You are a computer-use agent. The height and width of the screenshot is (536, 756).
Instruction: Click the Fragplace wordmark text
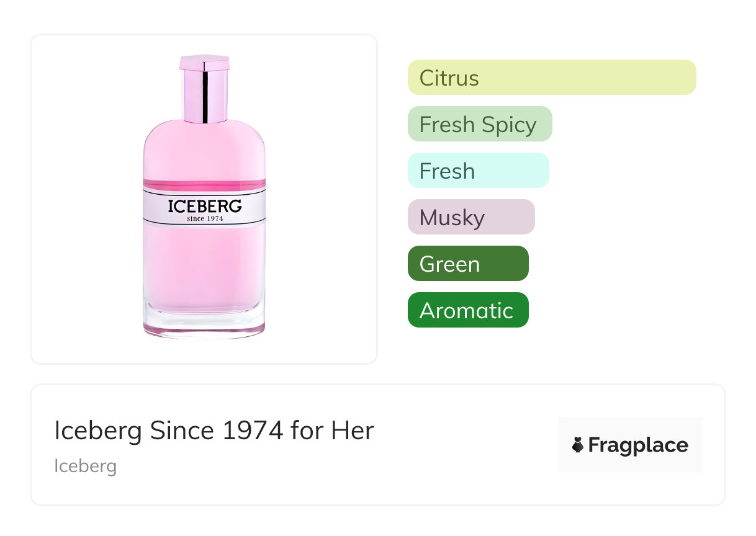[637, 445]
